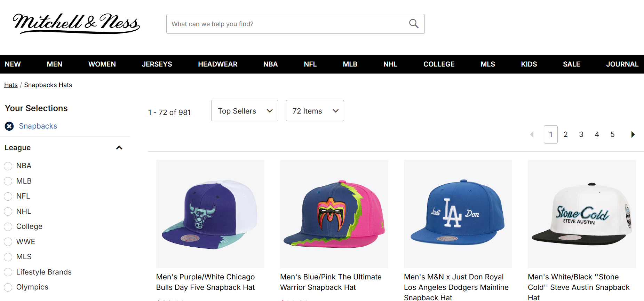Image resolution: width=644 pixels, height=301 pixels.
Task: Open the MLB navigation menu
Action: tap(350, 64)
